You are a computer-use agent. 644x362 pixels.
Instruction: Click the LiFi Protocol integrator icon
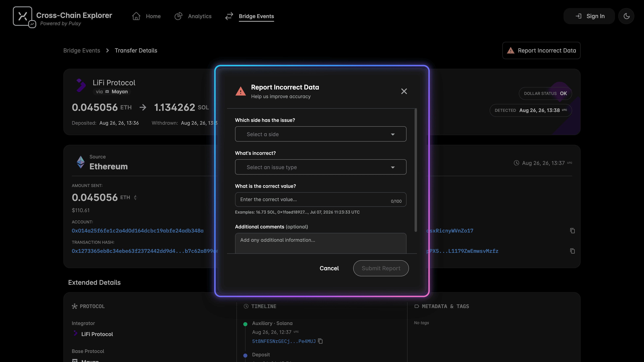point(75,333)
